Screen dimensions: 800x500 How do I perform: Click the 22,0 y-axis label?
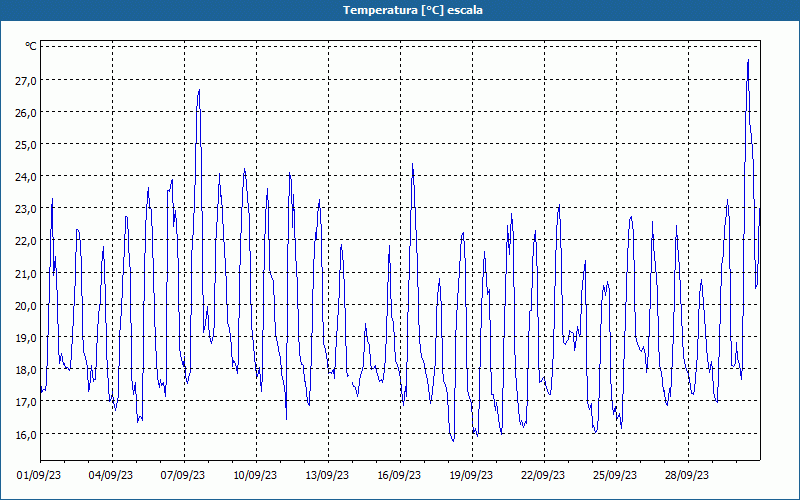pos(26,241)
